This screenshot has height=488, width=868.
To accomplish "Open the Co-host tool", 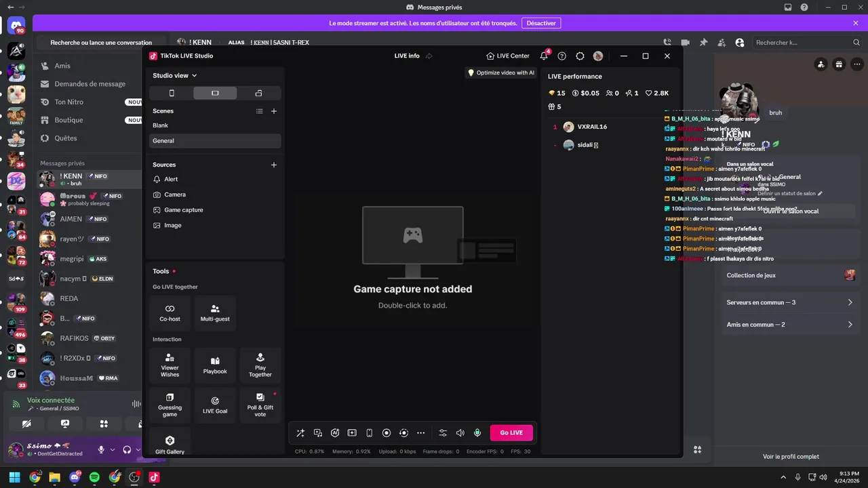I will tap(170, 313).
